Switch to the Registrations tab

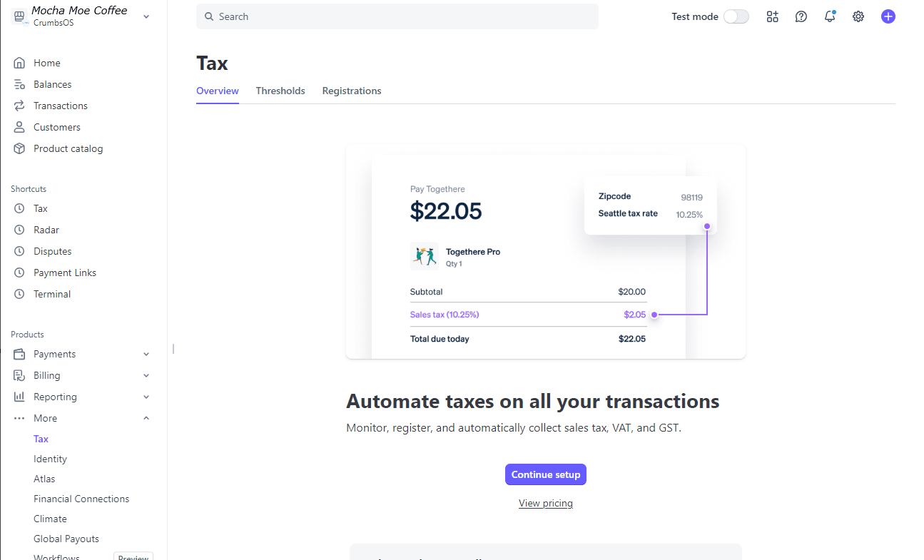pyautogui.click(x=352, y=91)
